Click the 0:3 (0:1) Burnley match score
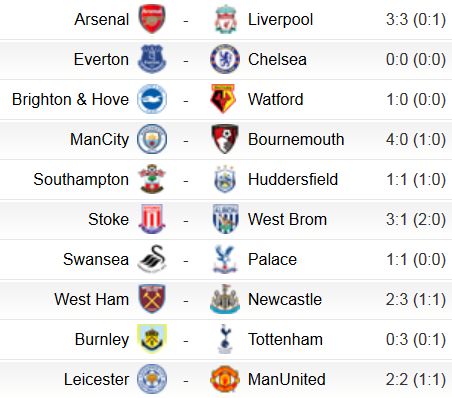Viewport: 452px width, 398px height. 416,339
